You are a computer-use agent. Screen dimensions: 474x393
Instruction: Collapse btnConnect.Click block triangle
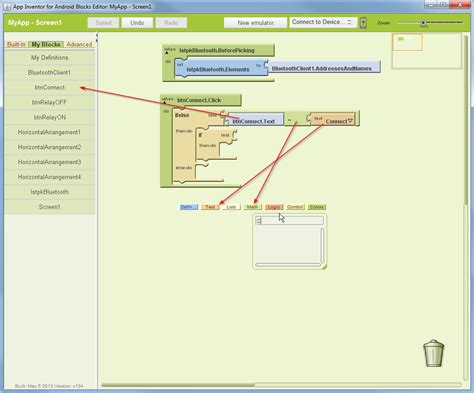pos(165,102)
